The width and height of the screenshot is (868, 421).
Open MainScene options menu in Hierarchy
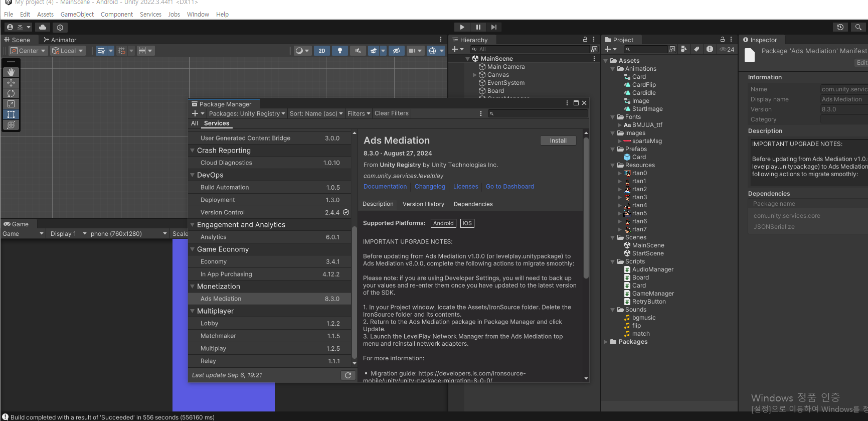click(594, 59)
